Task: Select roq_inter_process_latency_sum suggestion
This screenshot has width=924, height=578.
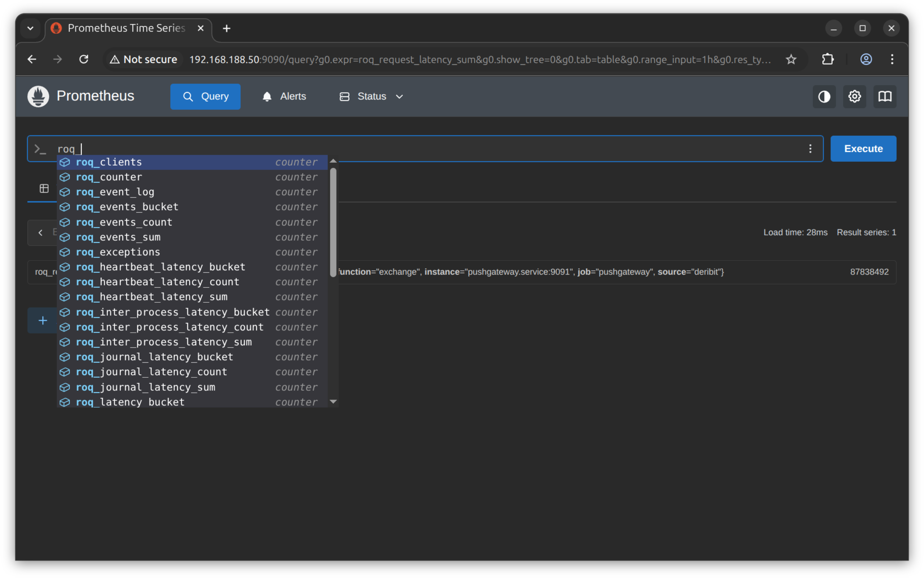Action: (x=192, y=342)
